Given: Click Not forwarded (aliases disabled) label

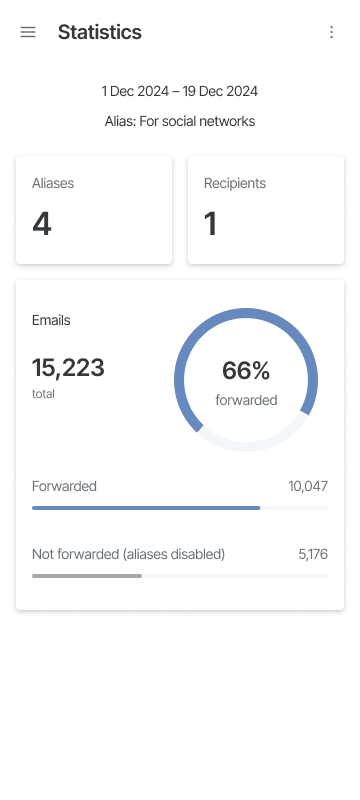Looking at the screenshot, I should pyautogui.click(x=128, y=554).
